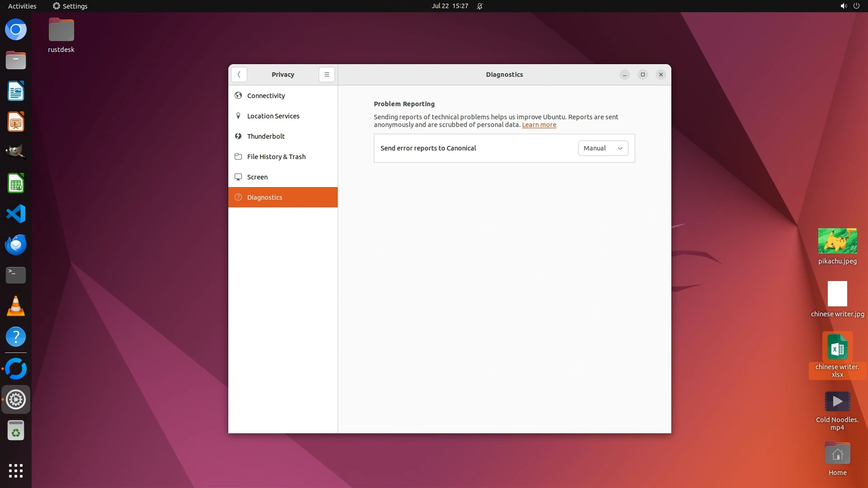
Task: Open the clock and calendar menu
Action: point(449,6)
